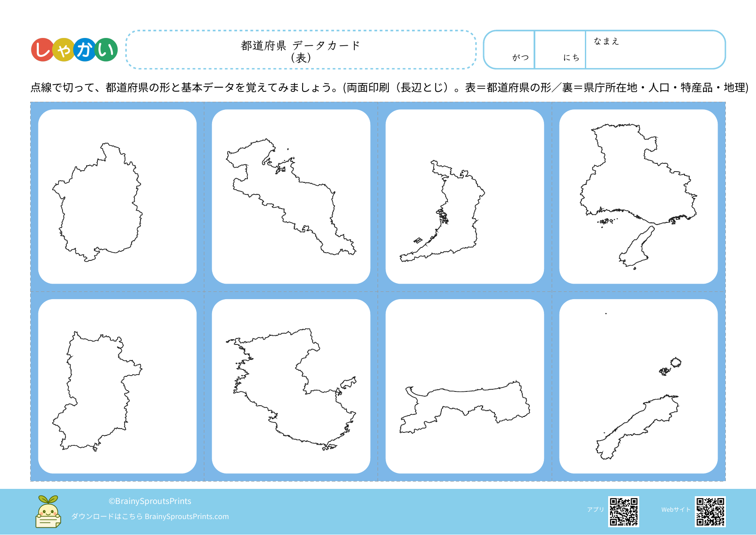Screen dimensions: 756x535
Task: Click the にち day field
Action: [560, 50]
